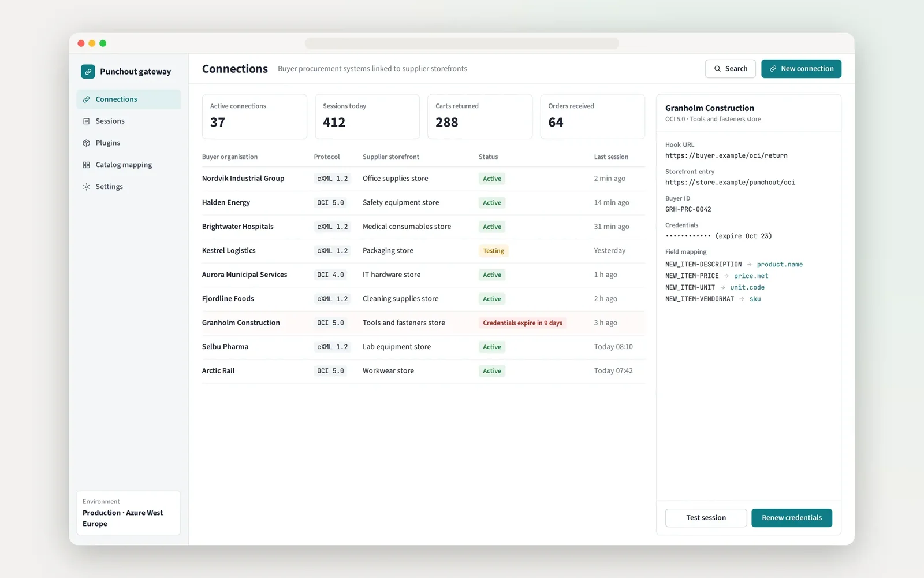Click the Carts returned stat card
This screenshot has width=924, height=578.
click(480, 117)
